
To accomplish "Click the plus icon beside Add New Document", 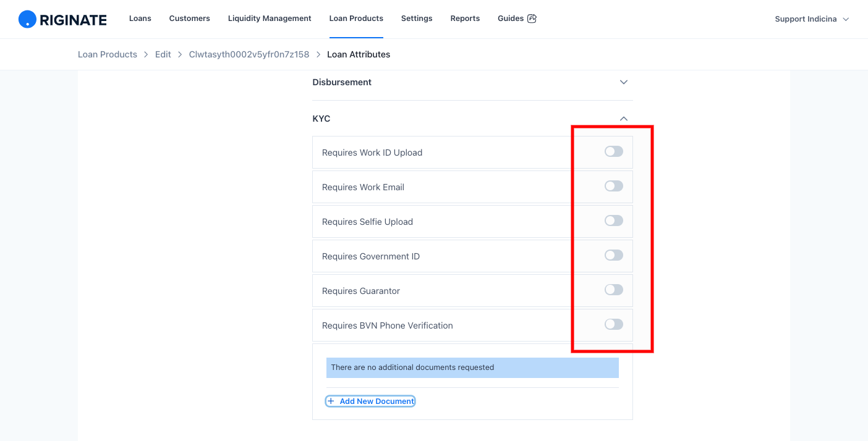I will point(331,401).
